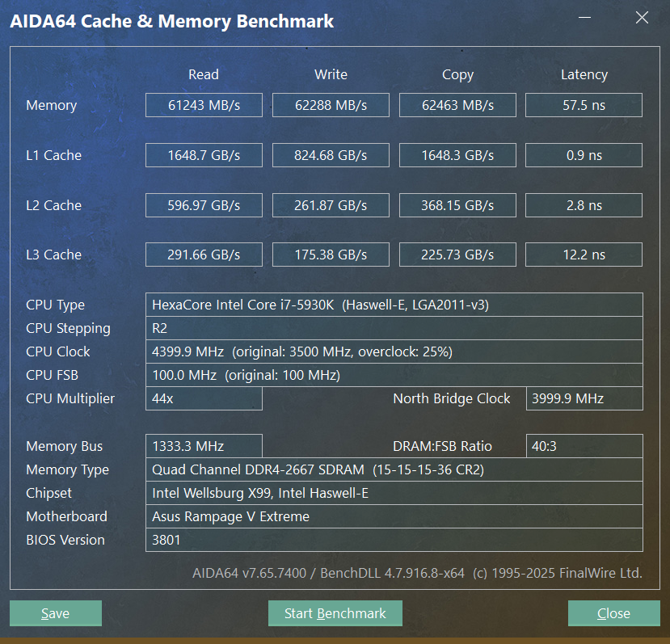Click the Start Benchmark button
Screen dimensions: 670x644
coord(335,613)
